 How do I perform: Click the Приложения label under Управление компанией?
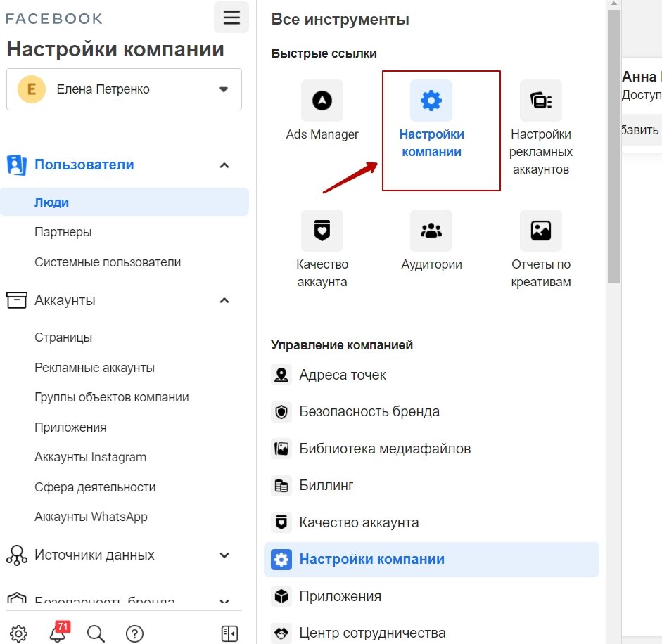(340, 596)
